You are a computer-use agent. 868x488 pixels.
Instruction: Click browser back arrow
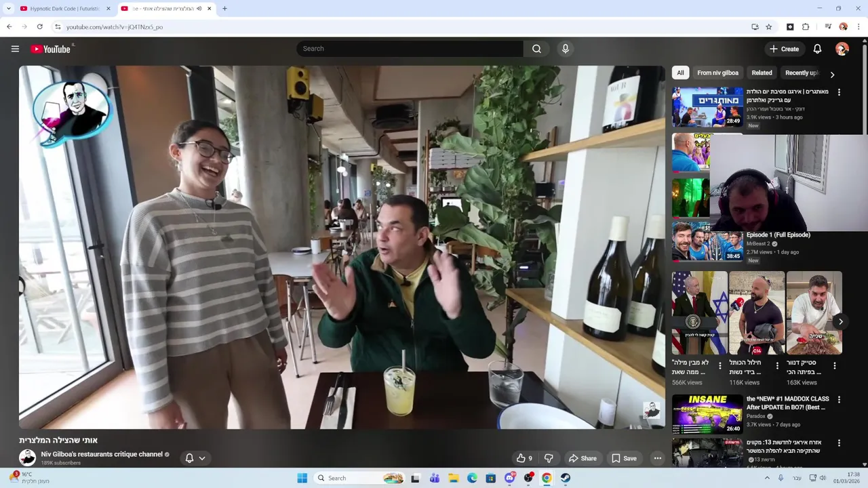click(9, 27)
